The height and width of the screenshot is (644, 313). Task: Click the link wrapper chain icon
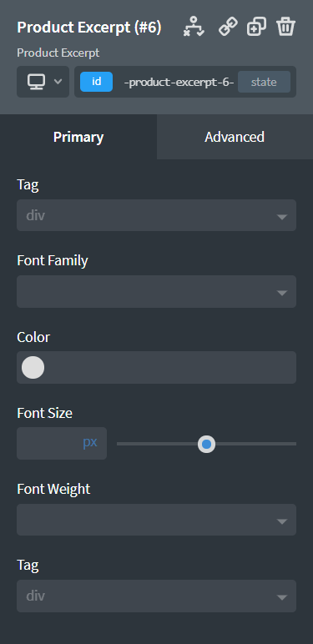pos(228,27)
